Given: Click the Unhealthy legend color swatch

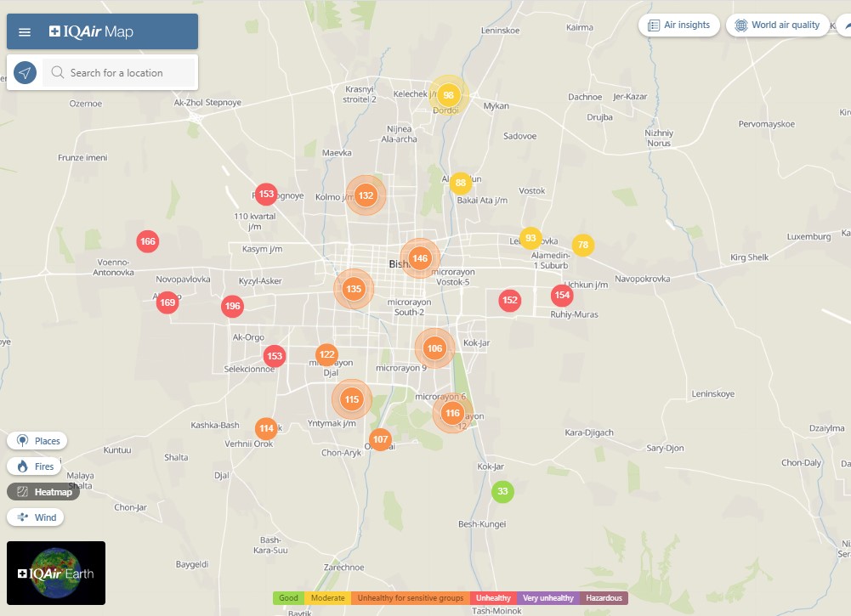Looking at the screenshot, I should (x=492, y=598).
